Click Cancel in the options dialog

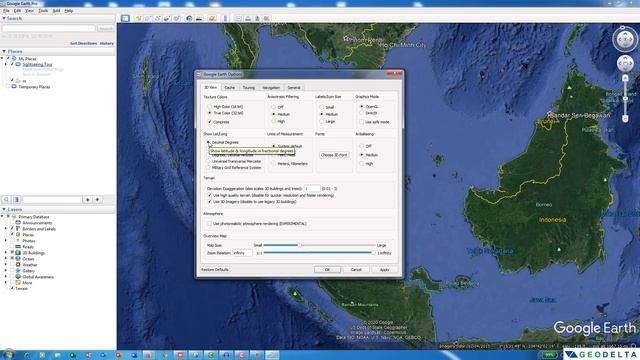point(356,270)
